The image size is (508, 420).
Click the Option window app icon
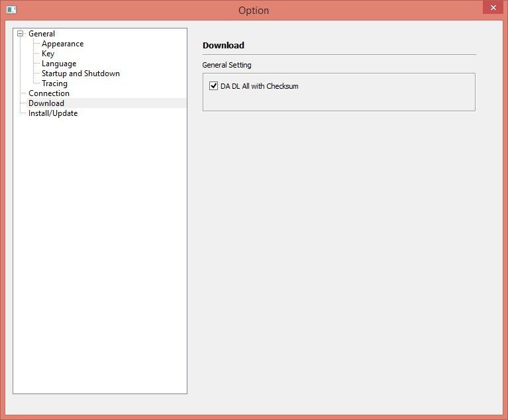(x=11, y=10)
